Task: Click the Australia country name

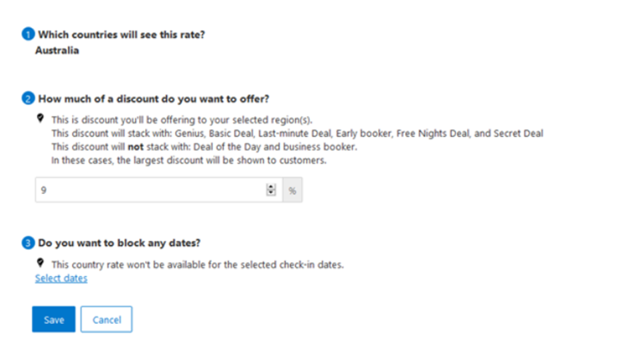Action: point(57,50)
